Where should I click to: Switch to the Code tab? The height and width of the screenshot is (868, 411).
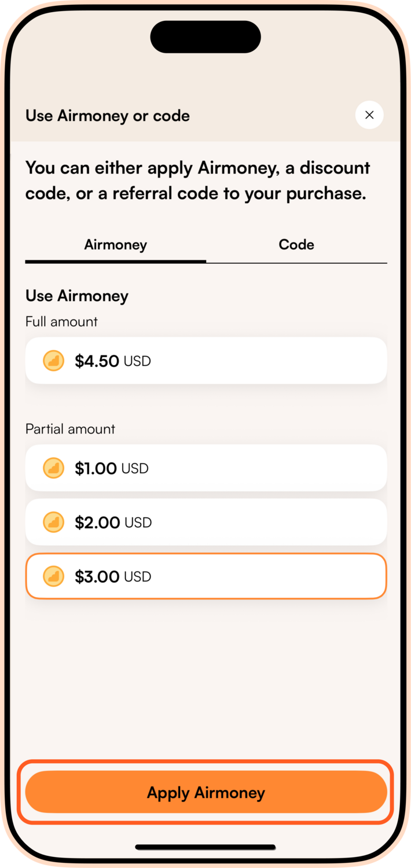point(296,244)
